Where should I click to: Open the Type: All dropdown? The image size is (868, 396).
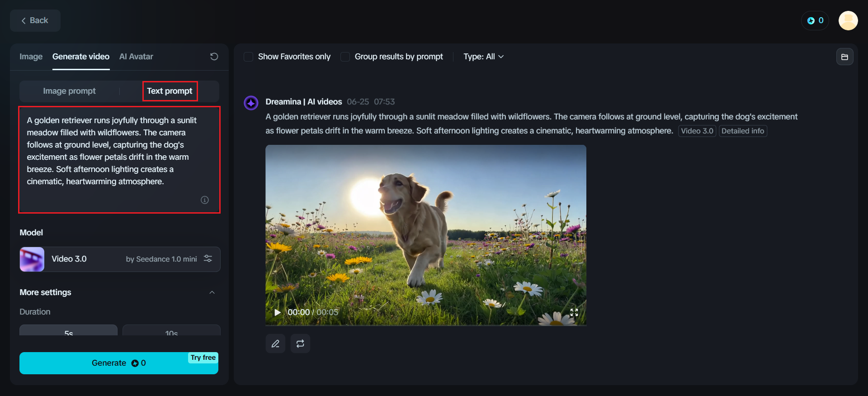pos(483,57)
